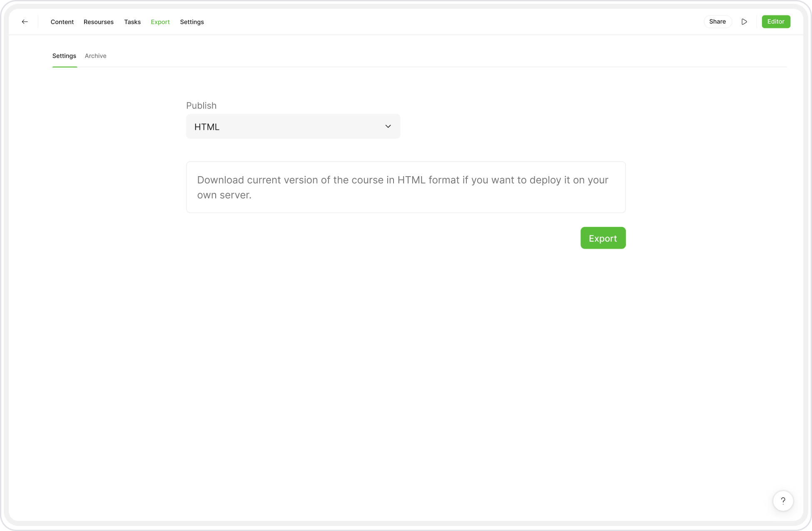Click the Publish field label

tap(201, 105)
